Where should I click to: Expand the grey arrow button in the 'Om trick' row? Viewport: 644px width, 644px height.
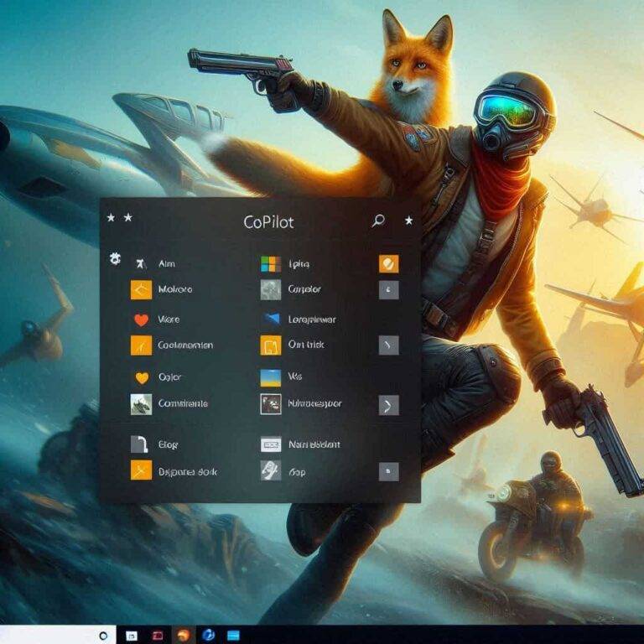[389, 345]
